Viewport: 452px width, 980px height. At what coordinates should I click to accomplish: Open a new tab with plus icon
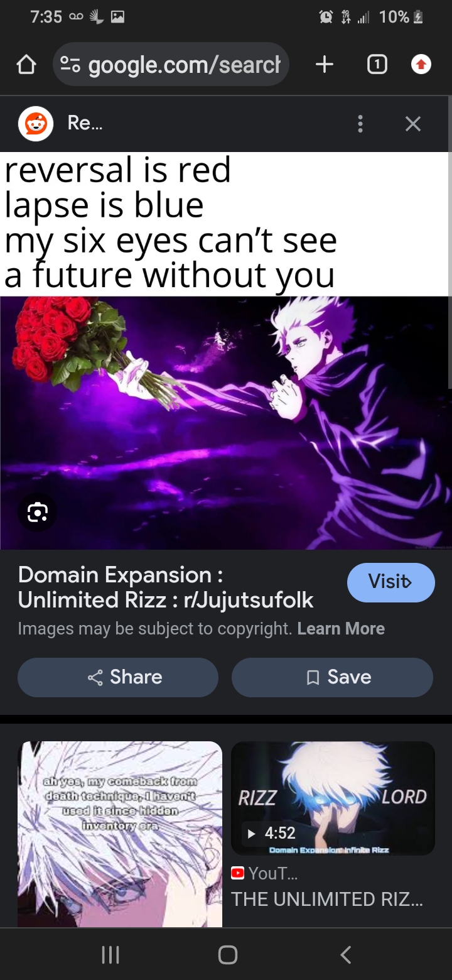325,64
